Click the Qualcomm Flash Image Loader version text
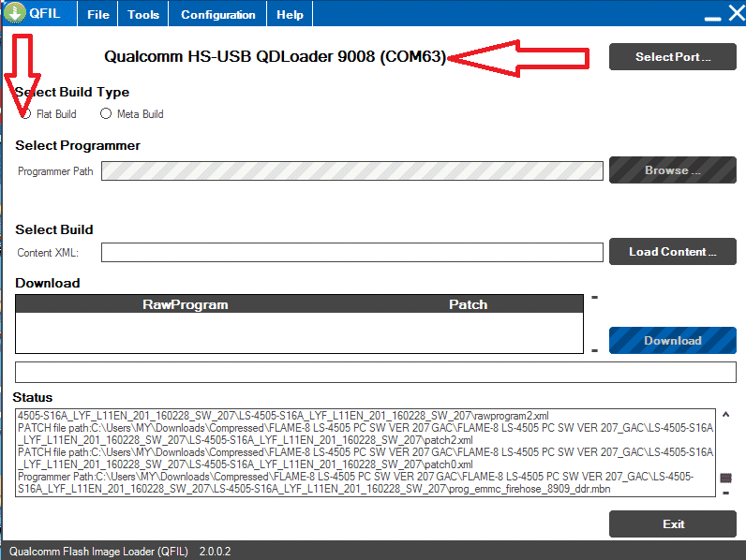This screenshot has height=560, width=746. [x=120, y=552]
